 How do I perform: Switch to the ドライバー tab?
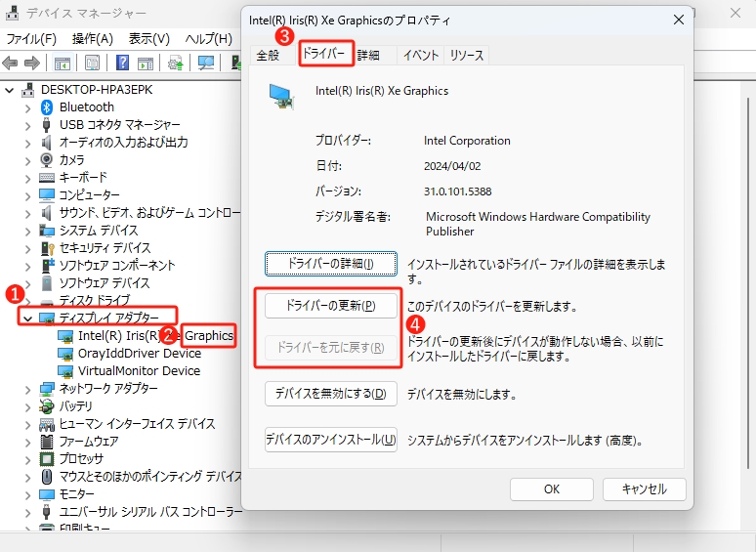click(x=324, y=53)
